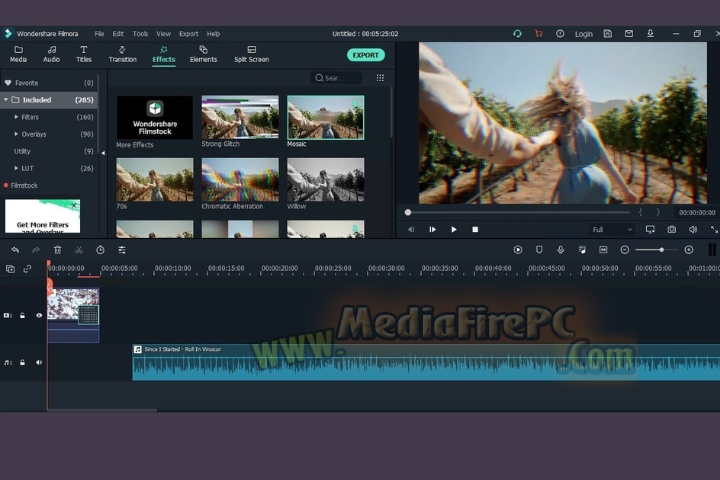
Task: Select the Willow effect thumbnail
Action: pyautogui.click(x=326, y=180)
